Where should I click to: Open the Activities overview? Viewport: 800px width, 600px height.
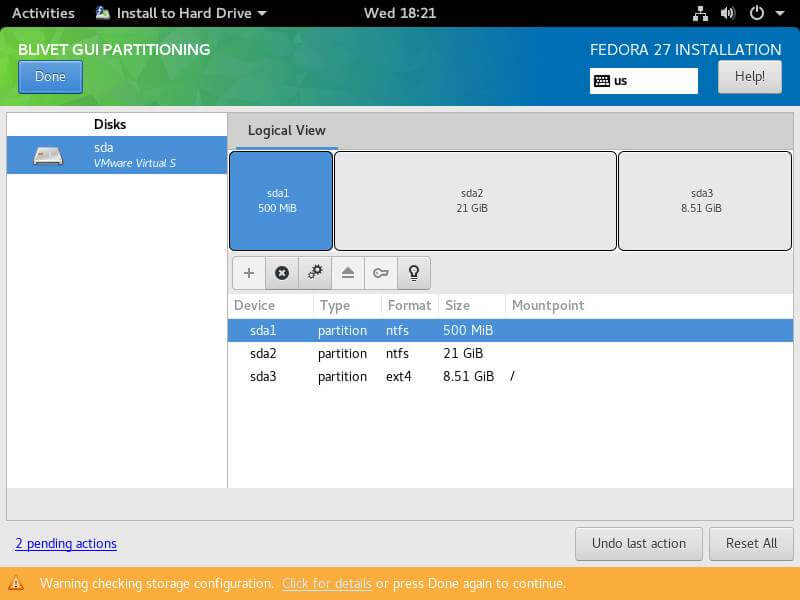43,13
